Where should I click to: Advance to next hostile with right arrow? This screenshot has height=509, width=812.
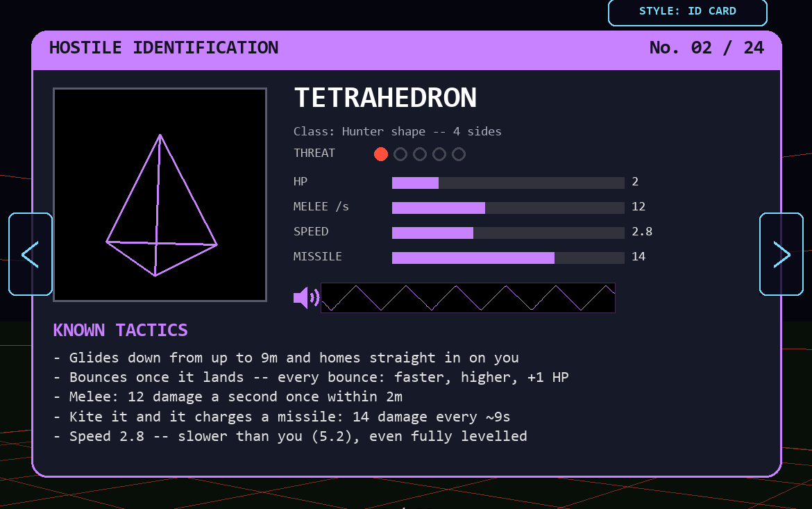[781, 254]
